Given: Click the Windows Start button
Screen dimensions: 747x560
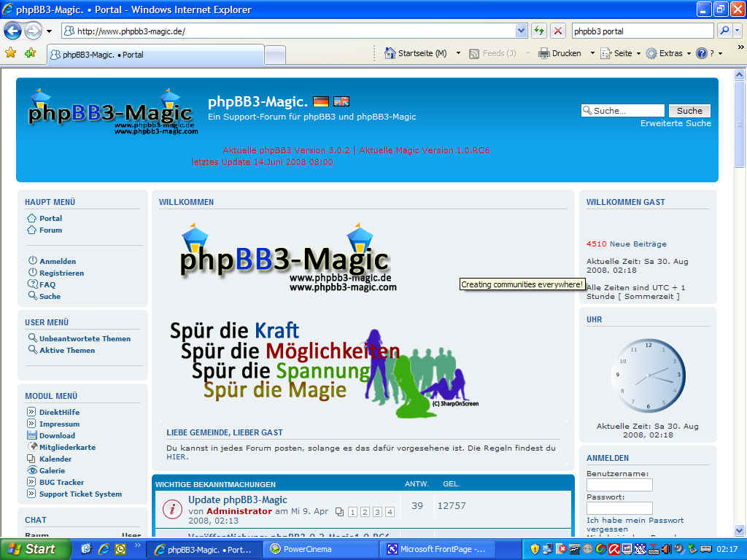Looking at the screenshot, I should [x=35, y=549].
